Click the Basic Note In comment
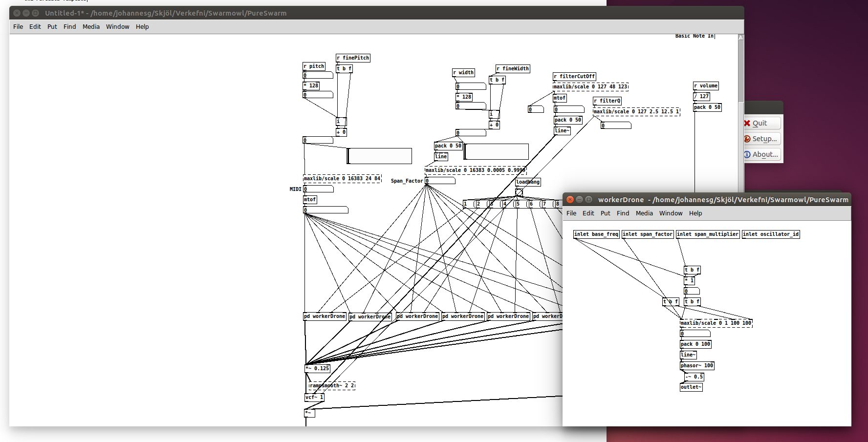The height and width of the screenshot is (442, 868). point(694,36)
